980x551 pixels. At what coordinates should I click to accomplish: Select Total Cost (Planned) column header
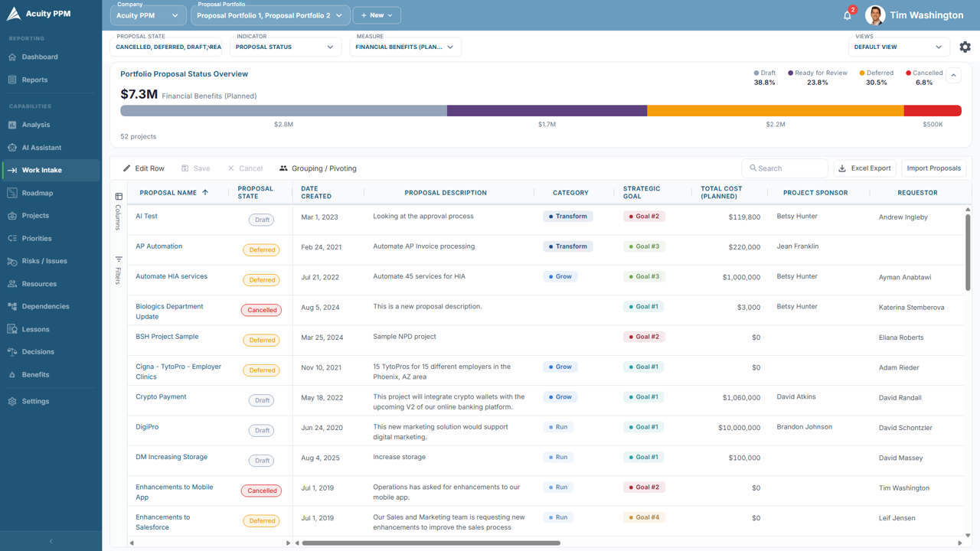coord(721,193)
